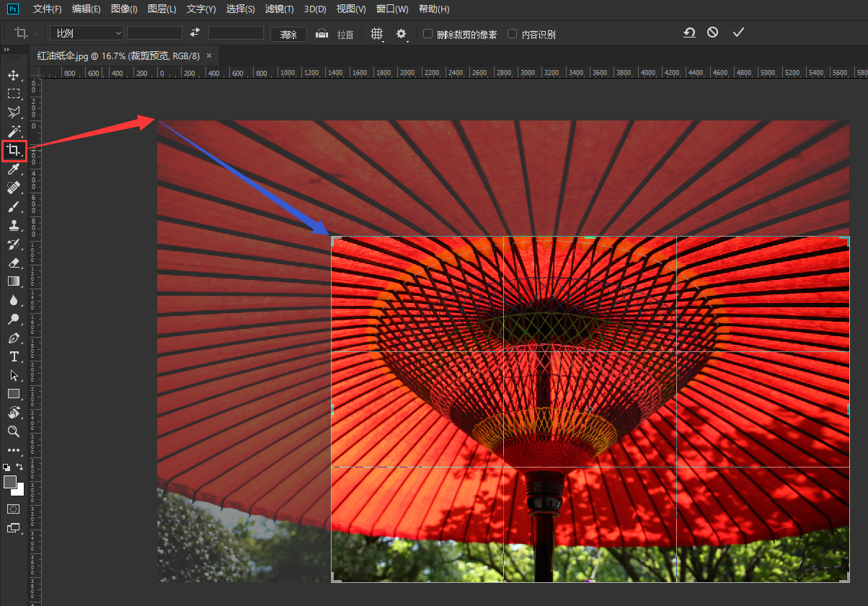Select the Clone Stamp tool
Image resolution: width=868 pixels, height=606 pixels.
[x=14, y=226]
